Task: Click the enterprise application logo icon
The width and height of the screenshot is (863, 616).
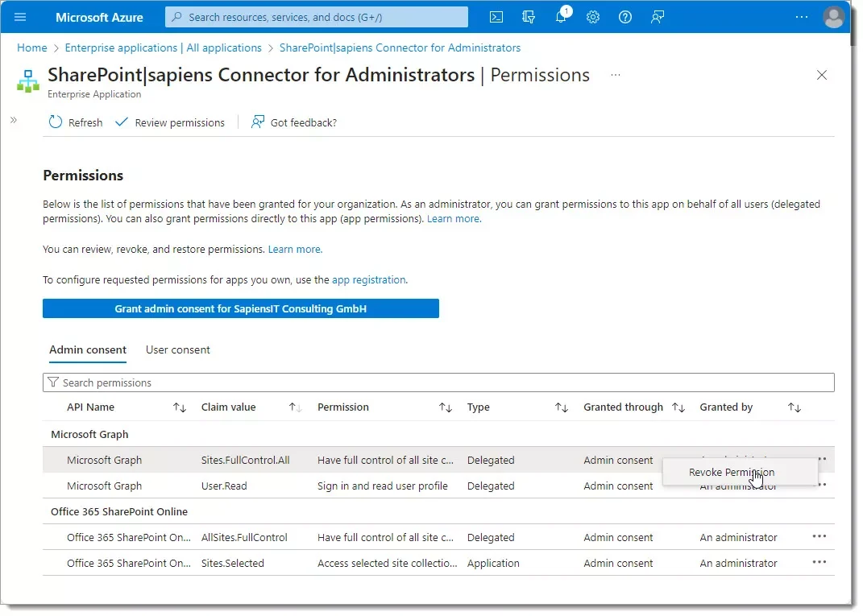Action: pyautogui.click(x=28, y=81)
